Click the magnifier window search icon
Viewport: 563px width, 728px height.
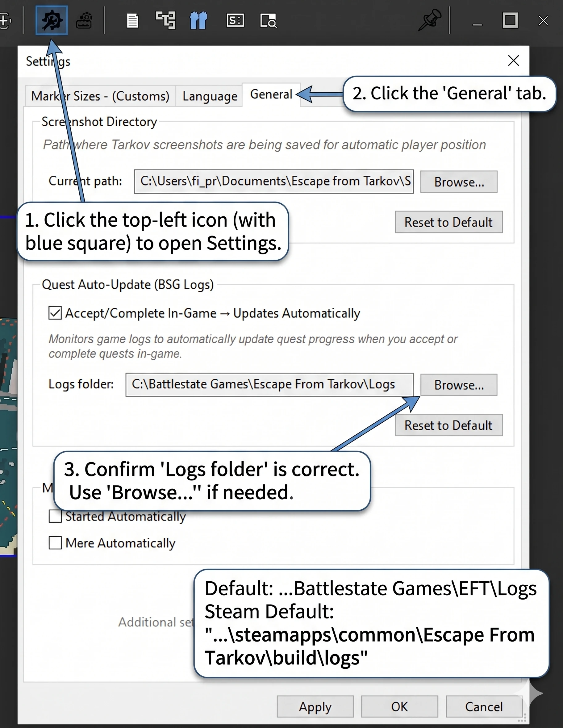[x=268, y=21]
